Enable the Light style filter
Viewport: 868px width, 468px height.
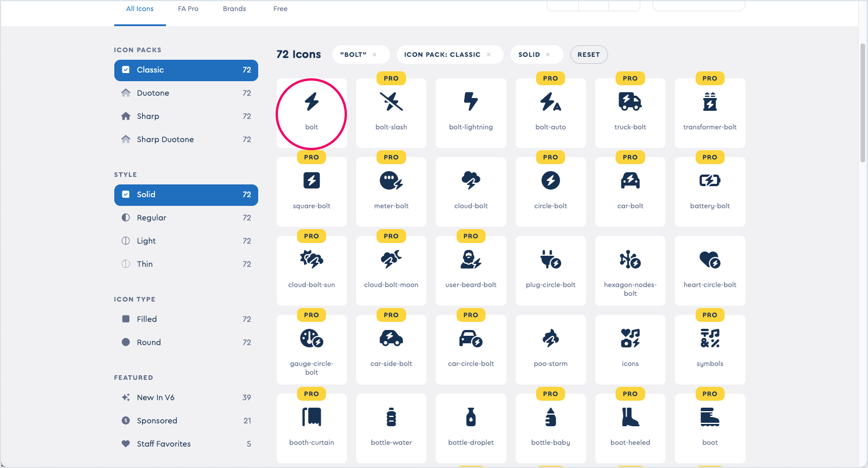pyautogui.click(x=186, y=241)
